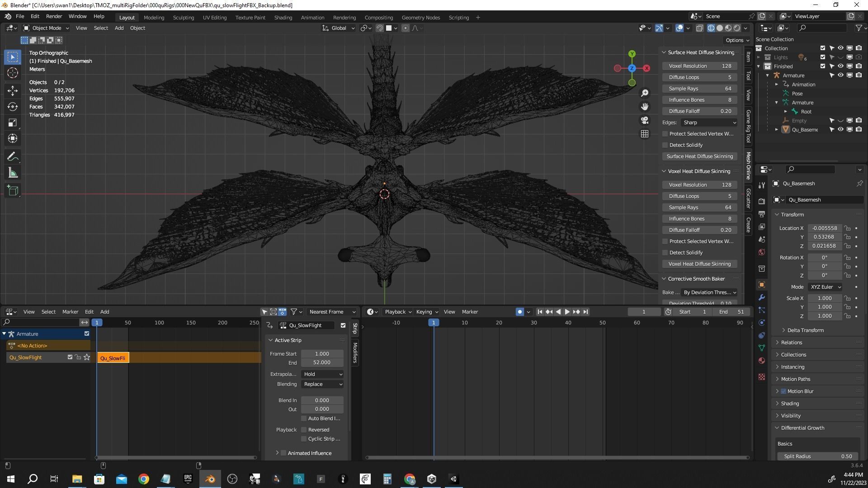Jump to the last frame

pyautogui.click(x=585, y=312)
